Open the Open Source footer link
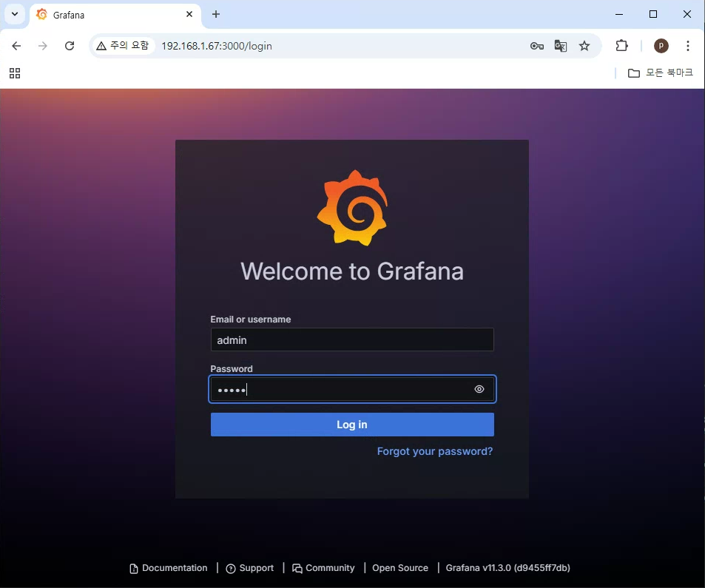This screenshot has height=588, width=705. click(x=400, y=568)
